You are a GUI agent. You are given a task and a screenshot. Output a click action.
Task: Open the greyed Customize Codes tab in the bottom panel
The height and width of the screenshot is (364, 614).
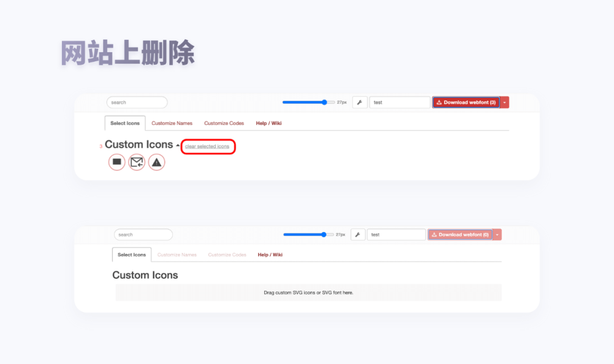click(x=227, y=254)
